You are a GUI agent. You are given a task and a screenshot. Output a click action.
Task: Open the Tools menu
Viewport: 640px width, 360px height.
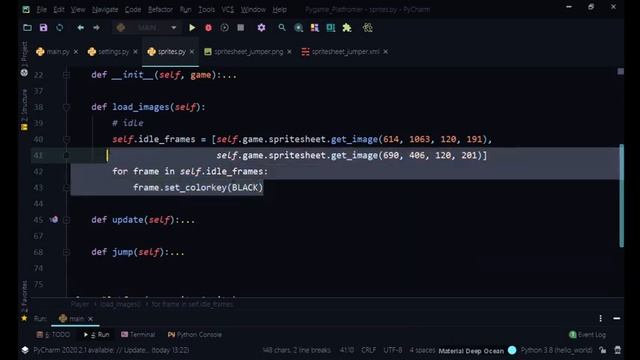(x=207, y=9)
